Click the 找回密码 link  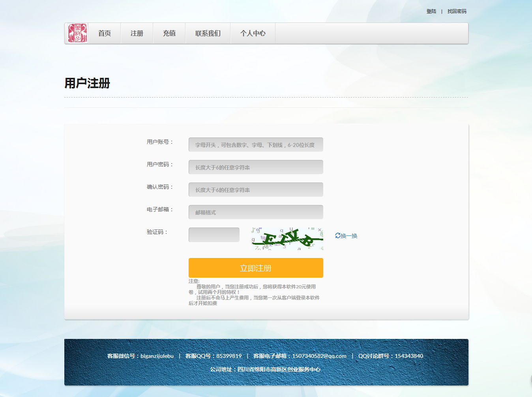[457, 11]
